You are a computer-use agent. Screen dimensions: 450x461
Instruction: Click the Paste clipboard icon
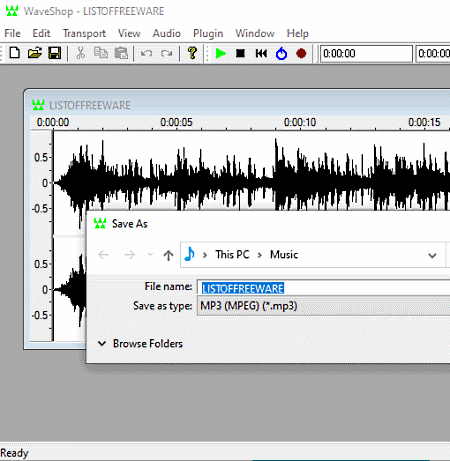[121, 53]
